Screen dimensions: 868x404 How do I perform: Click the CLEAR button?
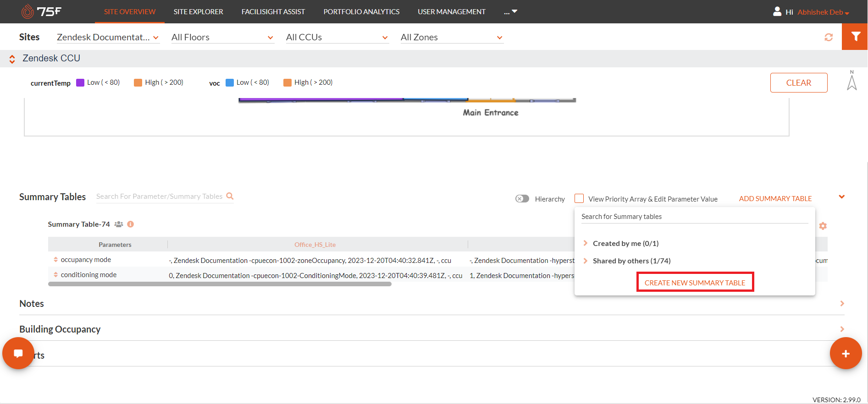tap(799, 82)
